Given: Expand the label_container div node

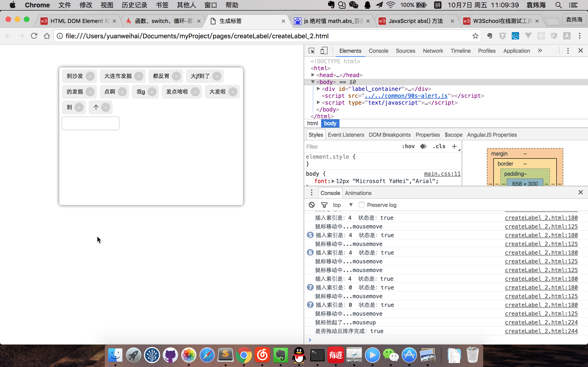Looking at the screenshot, I should tap(318, 89).
